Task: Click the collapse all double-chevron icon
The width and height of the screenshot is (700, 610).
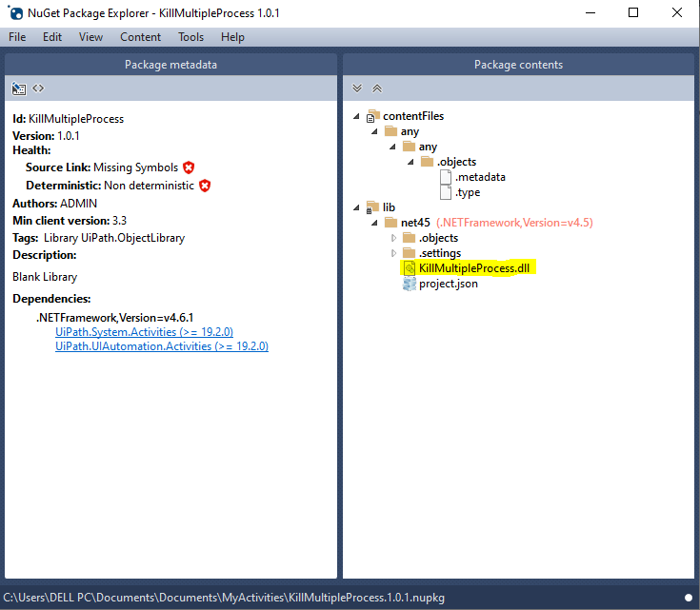Action: [377, 89]
